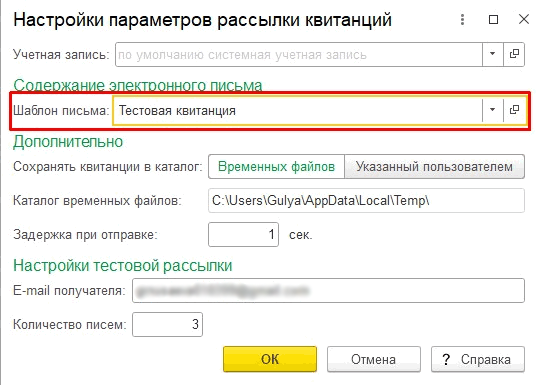Viewport: 541px width, 385px height.
Task: Click the Содержание электронного письма section header
Action: [138, 85]
